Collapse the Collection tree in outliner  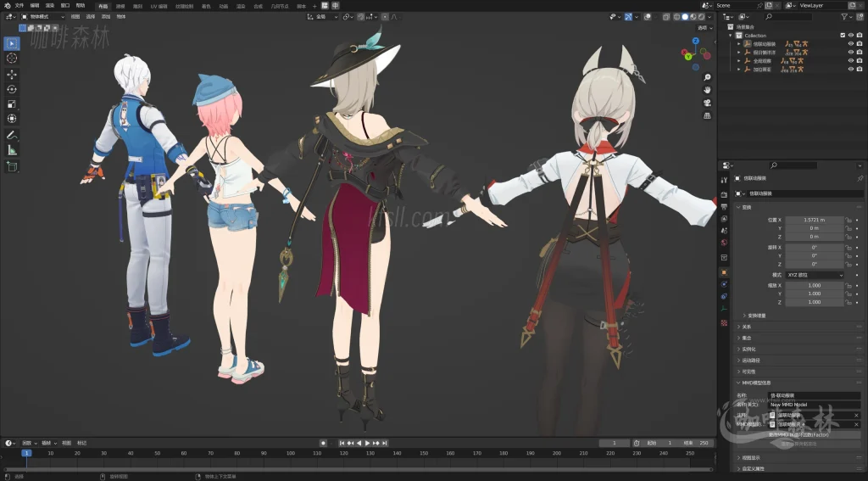(731, 36)
